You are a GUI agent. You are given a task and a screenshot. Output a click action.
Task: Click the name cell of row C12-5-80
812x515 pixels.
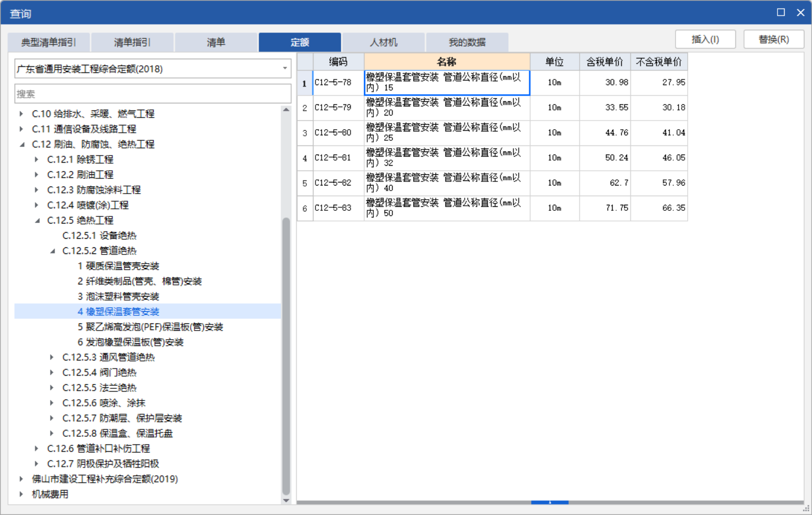(x=447, y=133)
